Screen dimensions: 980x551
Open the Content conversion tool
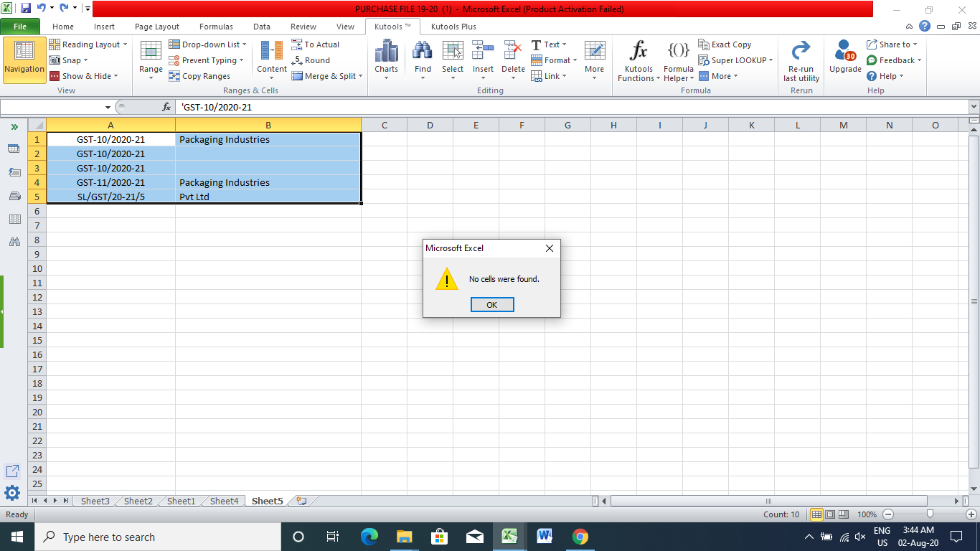point(272,60)
